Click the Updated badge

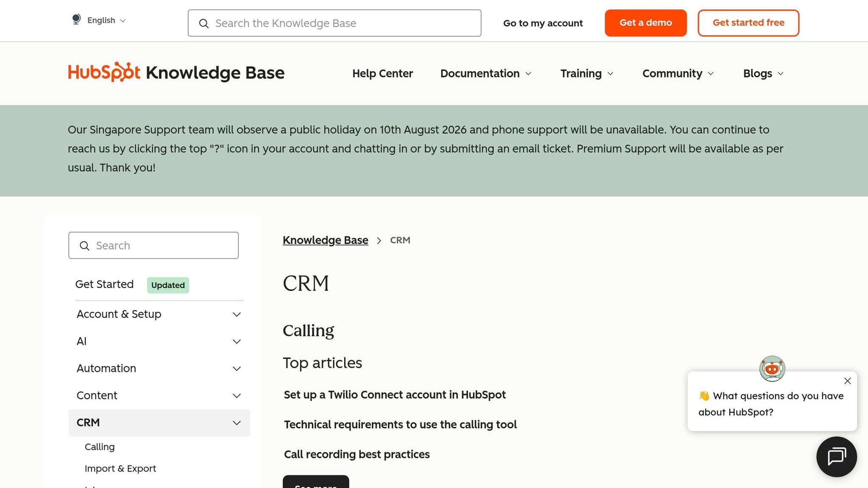pyautogui.click(x=168, y=285)
